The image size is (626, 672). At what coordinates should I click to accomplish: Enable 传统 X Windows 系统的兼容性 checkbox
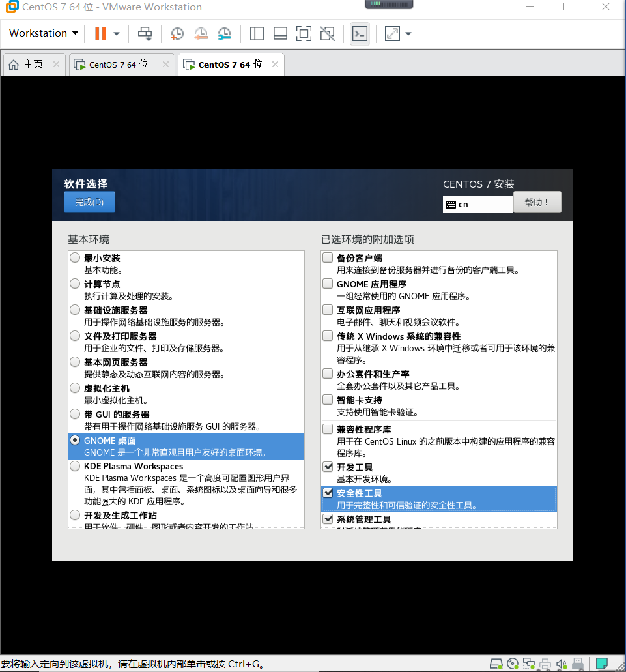(x=328, y=336)
